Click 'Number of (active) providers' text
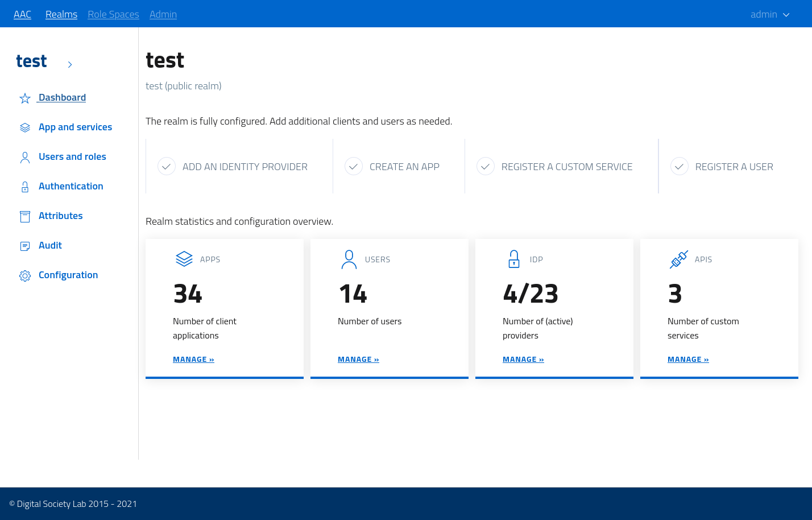This screenshot has height=520, width=812. click(538, 328)
